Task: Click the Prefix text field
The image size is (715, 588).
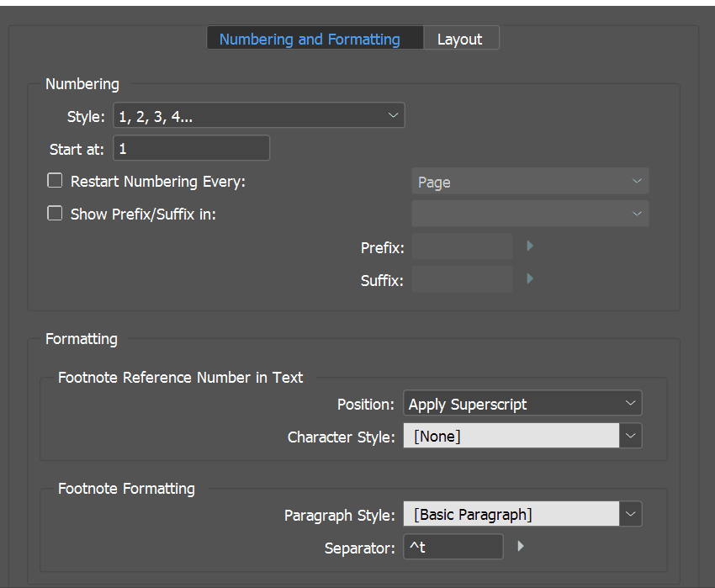Action: (462, 247)
